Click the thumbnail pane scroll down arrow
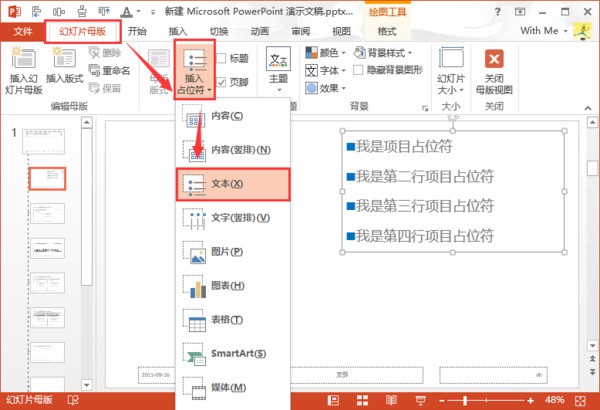This screenshot has height=410, width=600. pyautogui.click(x=87, y=385)
